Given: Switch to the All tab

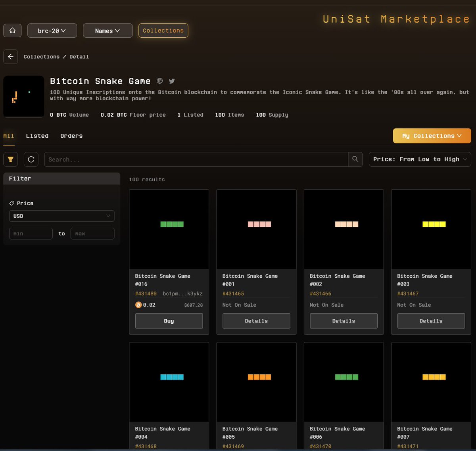Looking at the screenshot, I should [9, 136].
